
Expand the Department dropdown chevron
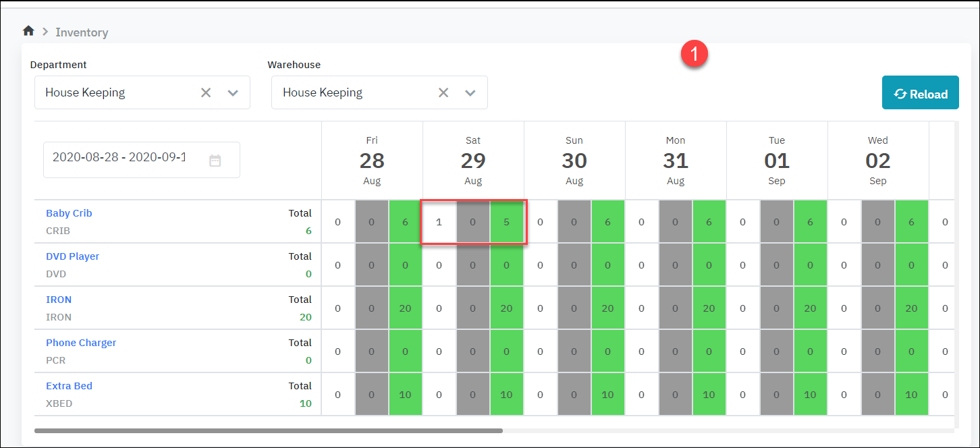click(x=233, y=92)
